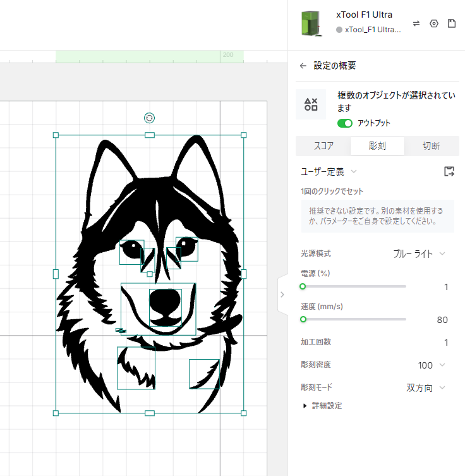The width and height of the screenshot is (465, 476).
Task: Open the 光源模式 ブルー ライト dropdown
Action: click(x=419, y=253)
